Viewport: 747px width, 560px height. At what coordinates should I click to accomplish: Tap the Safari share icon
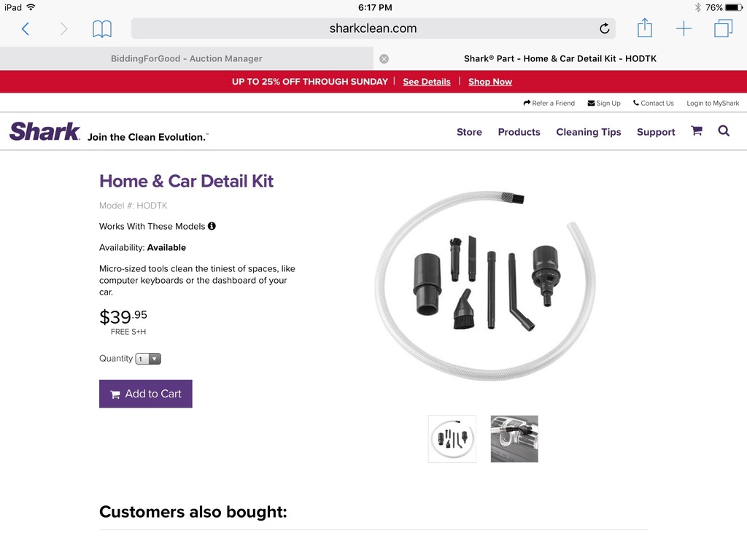click(x=644, y=28)
